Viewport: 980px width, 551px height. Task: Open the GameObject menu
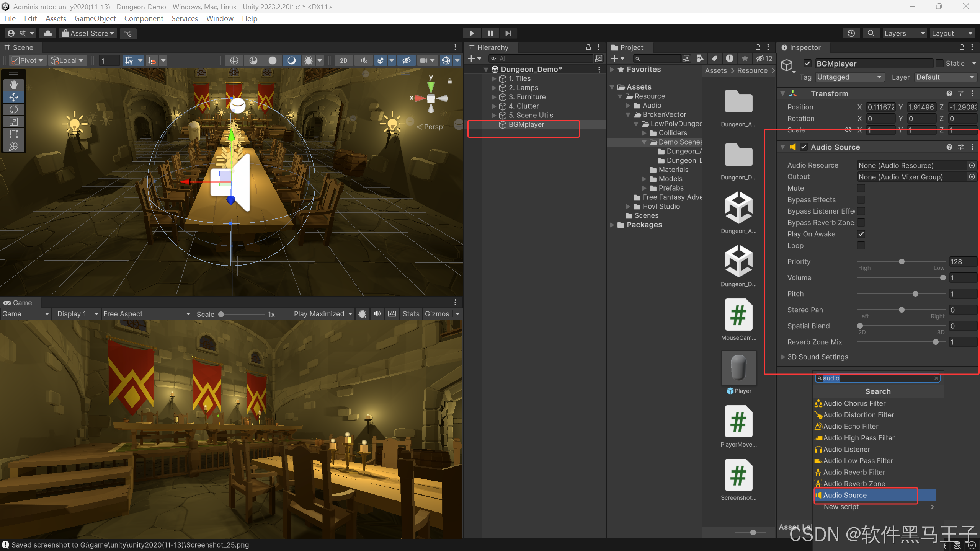pyautogui.click(x=95, y=18)
